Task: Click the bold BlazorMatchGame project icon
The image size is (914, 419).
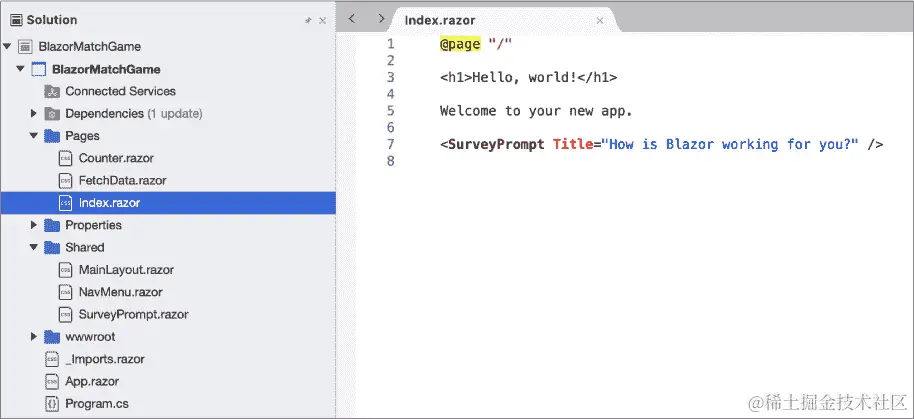Action: click(38, 69)
